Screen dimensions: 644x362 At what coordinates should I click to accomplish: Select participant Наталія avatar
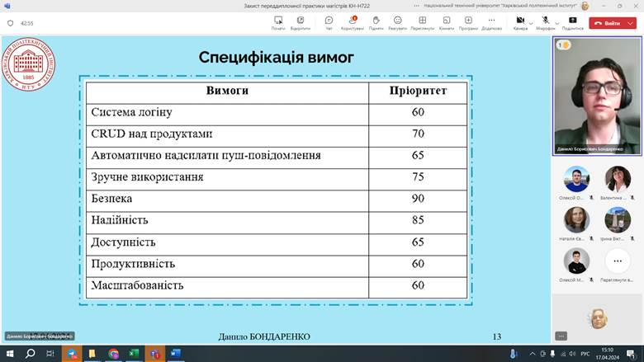[576, 219]
